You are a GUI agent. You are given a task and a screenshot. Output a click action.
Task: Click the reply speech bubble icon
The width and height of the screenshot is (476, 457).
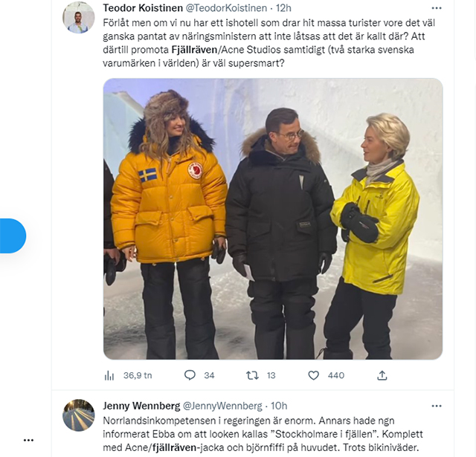[x=189, y=375]
